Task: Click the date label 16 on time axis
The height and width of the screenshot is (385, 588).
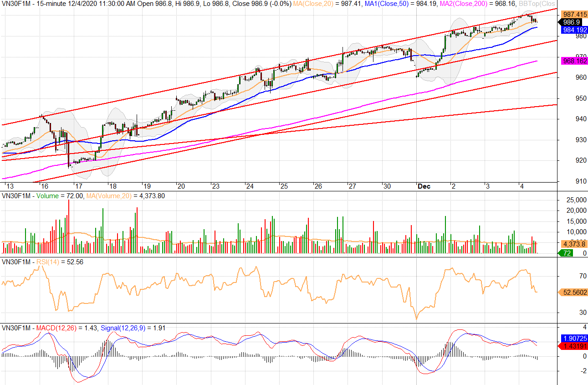Action: pos(45,186)
